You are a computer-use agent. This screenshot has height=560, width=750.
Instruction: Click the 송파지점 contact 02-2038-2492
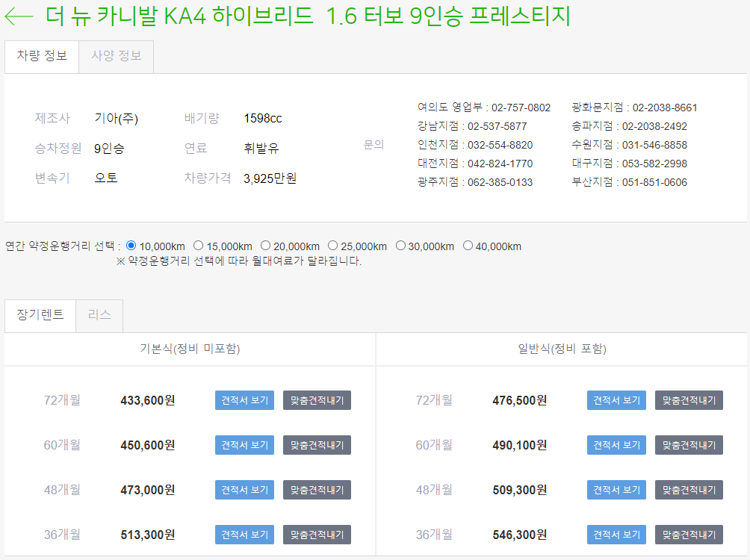tap(654, 126)
